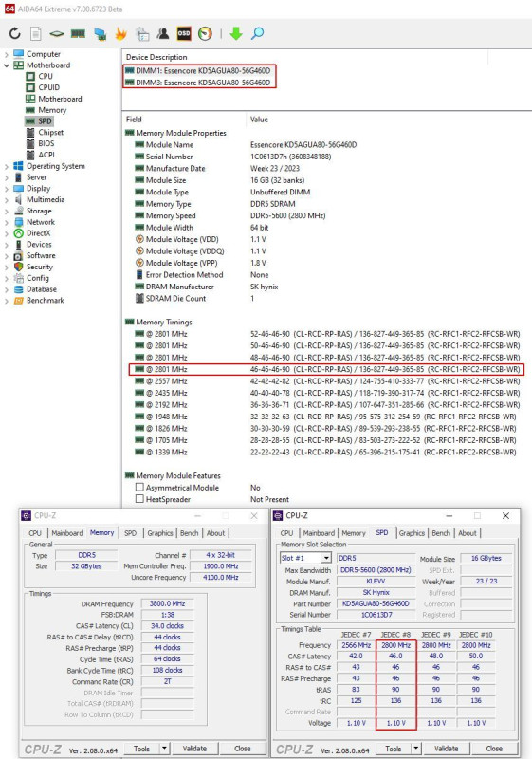Click the magnifier search icon
532x759 pixels.
point(257,33)
